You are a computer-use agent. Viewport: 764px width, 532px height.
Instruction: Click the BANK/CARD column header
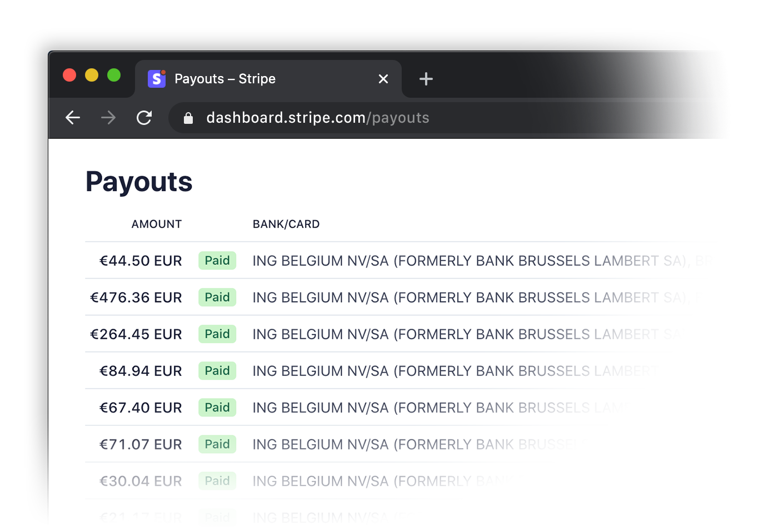pos(286,224)
